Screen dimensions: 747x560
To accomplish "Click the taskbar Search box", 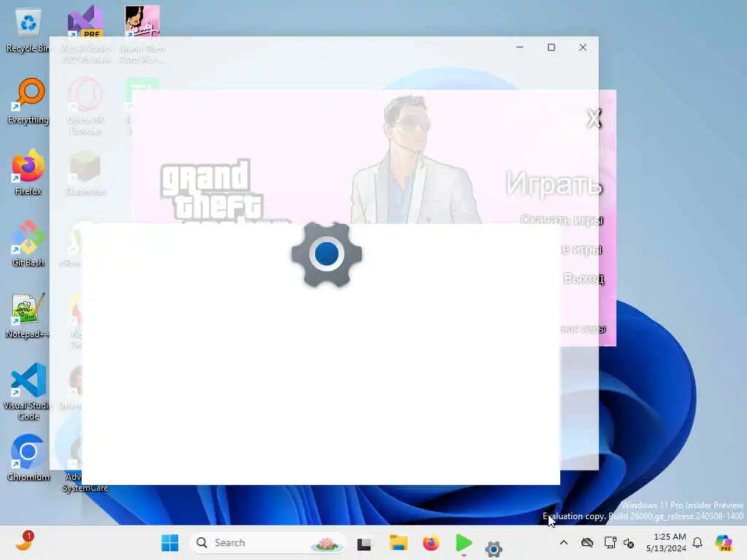I will coord(268,542).
